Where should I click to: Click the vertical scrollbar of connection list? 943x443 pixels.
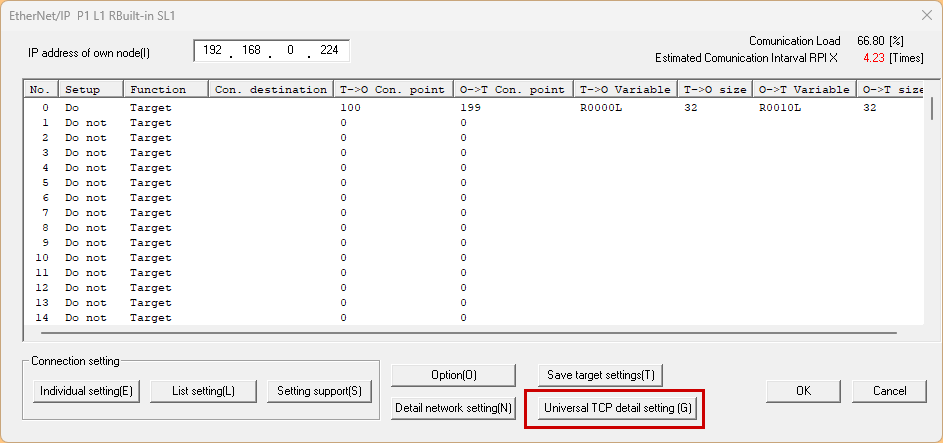(x=933, y=210)
